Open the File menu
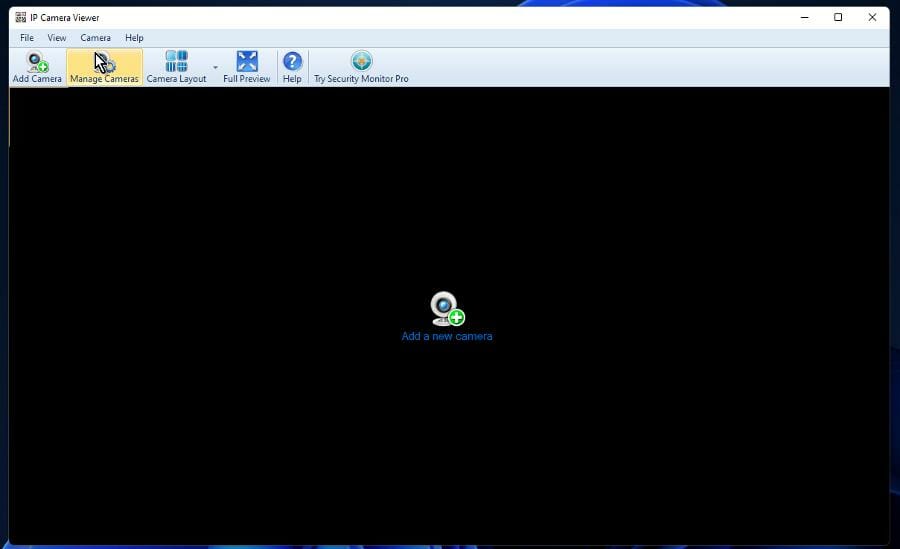 (27, 38)
